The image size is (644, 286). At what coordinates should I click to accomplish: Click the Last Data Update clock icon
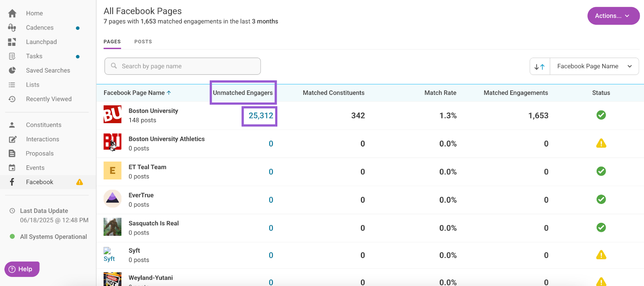click(12, 211)
